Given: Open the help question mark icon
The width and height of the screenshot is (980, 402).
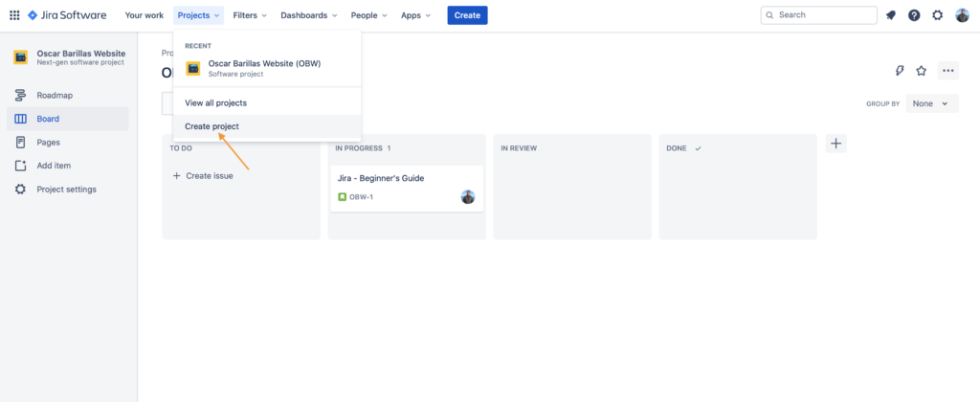Looking at the screenshot, I should point(914,15).
